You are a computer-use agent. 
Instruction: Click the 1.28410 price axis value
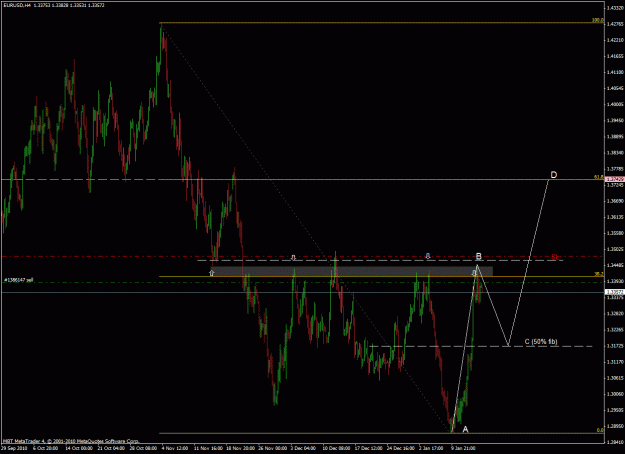click(x=615, y=442)
